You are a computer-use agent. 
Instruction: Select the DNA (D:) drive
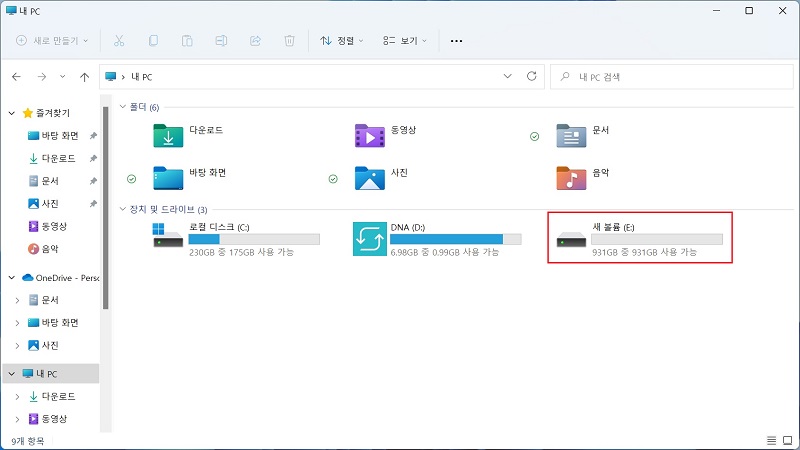437,239
